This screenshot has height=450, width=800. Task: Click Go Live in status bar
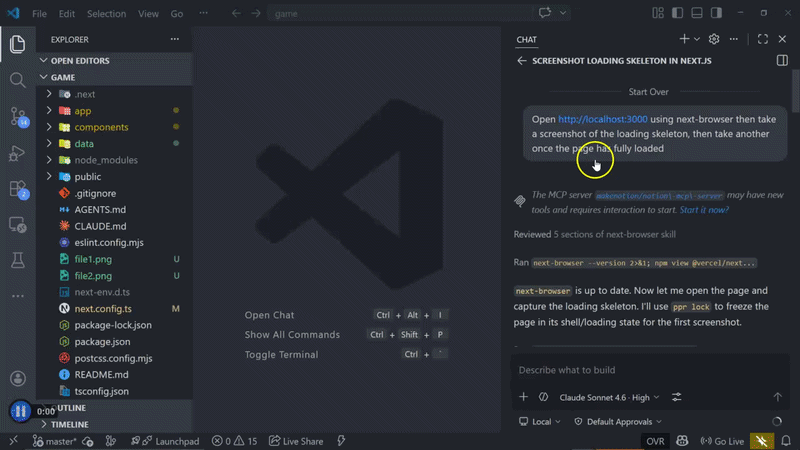722,441
